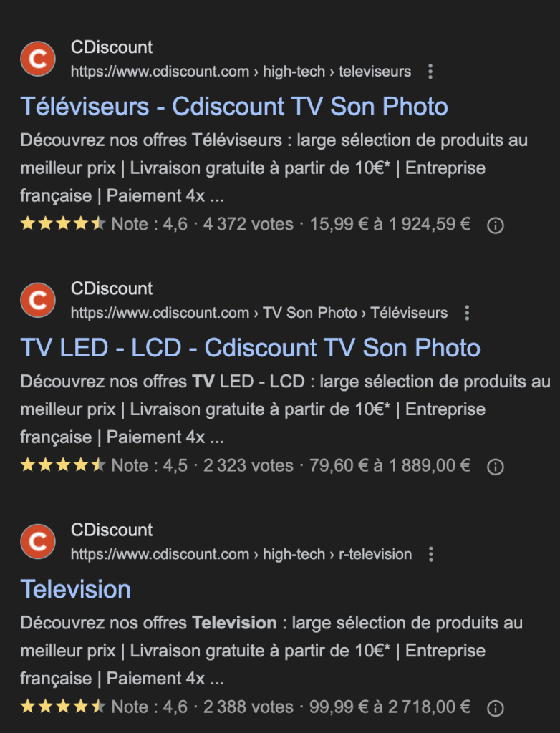Click CDiscount favicon of Téléviseurs result
560x733 pixels.
click(x=38, y=59)
